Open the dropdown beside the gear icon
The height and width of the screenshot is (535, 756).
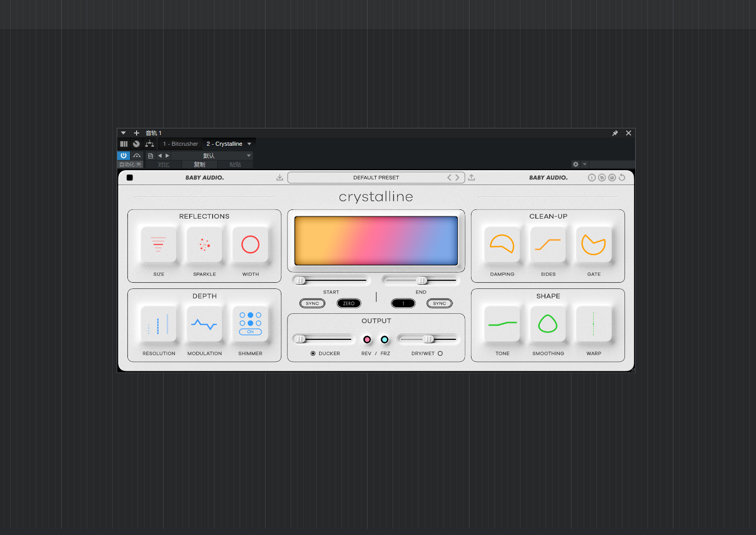pyautogui.click(x=585, y=164)
